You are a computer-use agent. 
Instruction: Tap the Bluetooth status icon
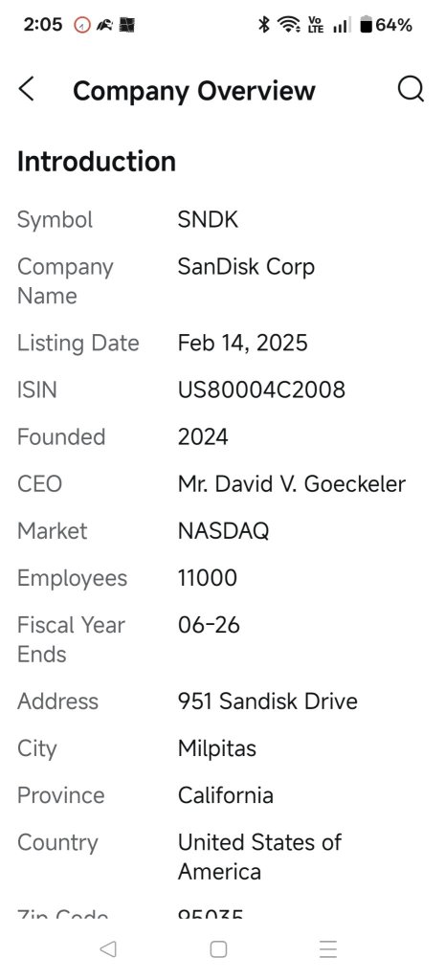click(264, 25)
